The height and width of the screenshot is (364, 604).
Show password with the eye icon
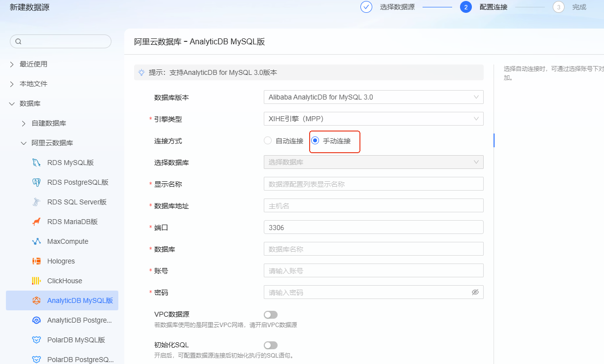(475, 292)
